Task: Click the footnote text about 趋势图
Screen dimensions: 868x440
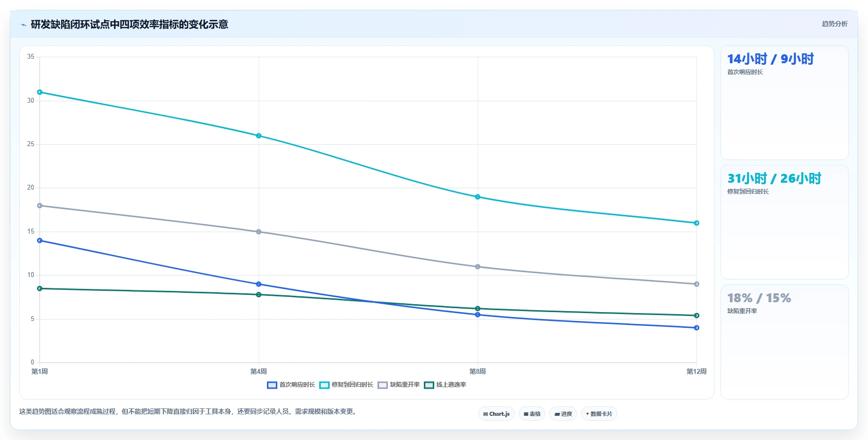Action: click(188, 411)
